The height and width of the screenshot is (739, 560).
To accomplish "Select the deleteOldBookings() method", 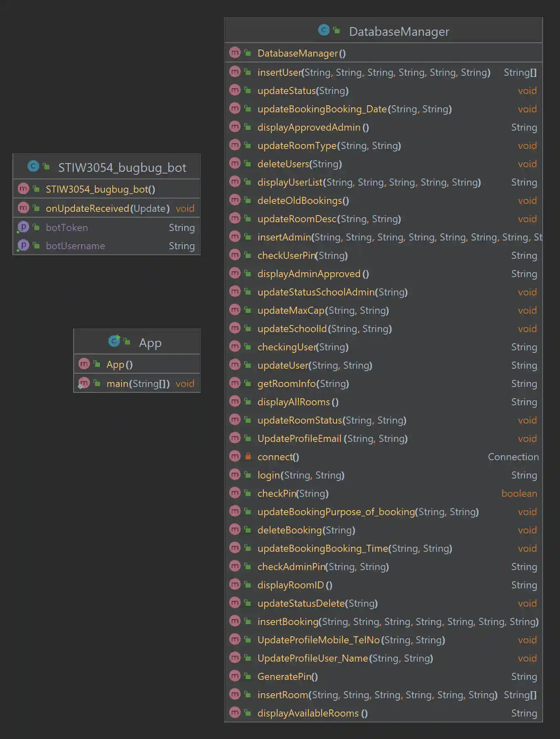I will pos(303,201).
